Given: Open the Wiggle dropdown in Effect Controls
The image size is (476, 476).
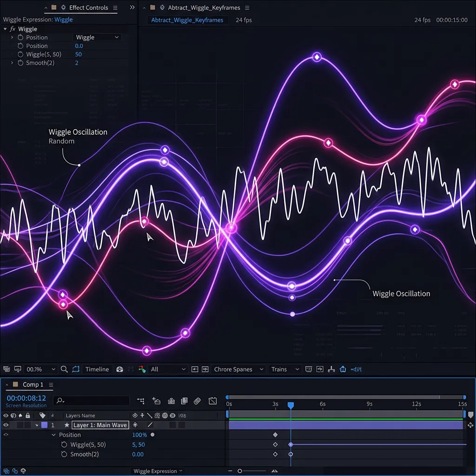Looking at the screenshot, I should 97,37.
